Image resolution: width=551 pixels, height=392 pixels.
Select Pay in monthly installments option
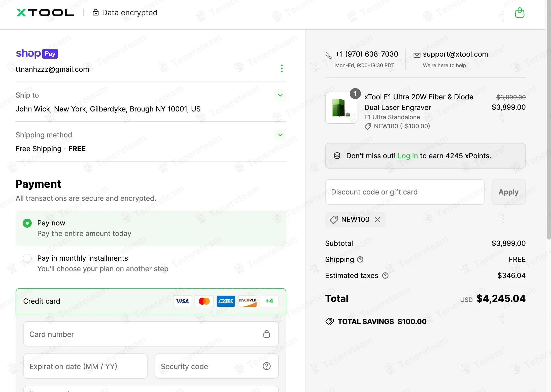click(27, 258)
